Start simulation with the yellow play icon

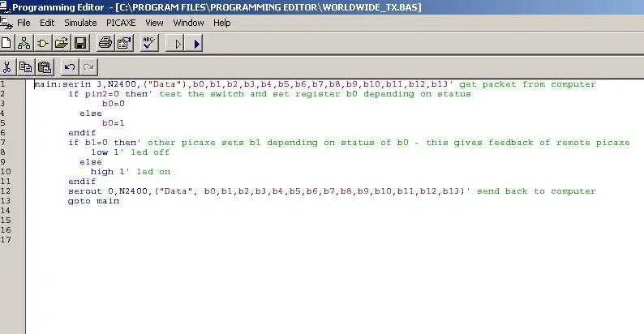click(177, 43)
